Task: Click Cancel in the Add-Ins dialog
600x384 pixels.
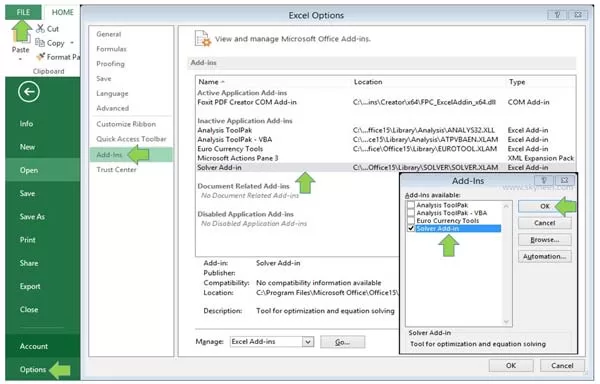Action: (x=545, y=223)
